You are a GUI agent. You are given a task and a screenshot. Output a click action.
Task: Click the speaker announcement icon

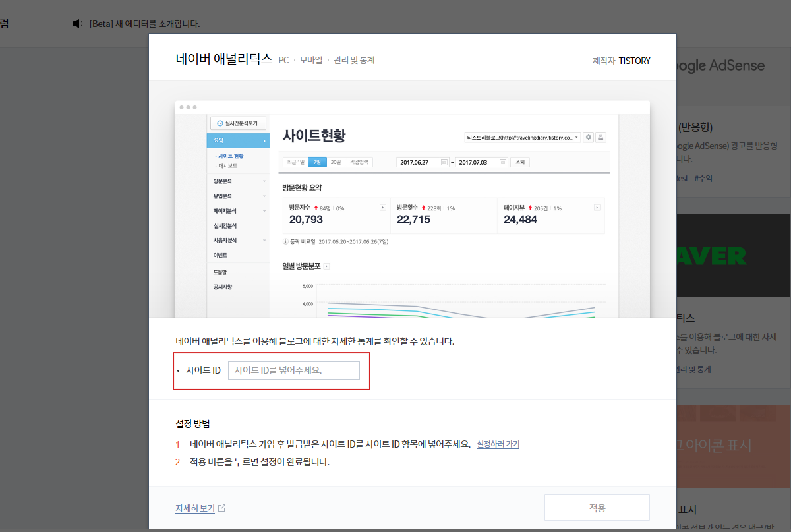(78, 24)
